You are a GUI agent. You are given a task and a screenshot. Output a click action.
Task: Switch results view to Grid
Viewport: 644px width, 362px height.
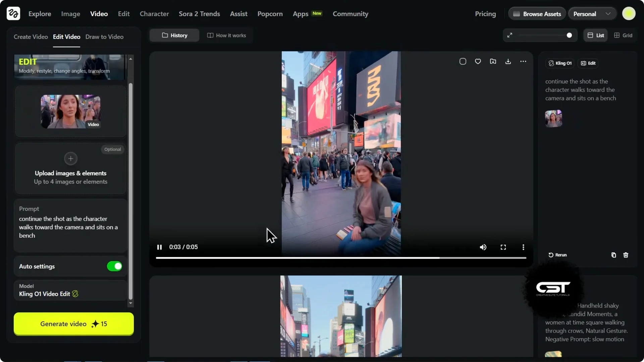[x=623, y=35]
